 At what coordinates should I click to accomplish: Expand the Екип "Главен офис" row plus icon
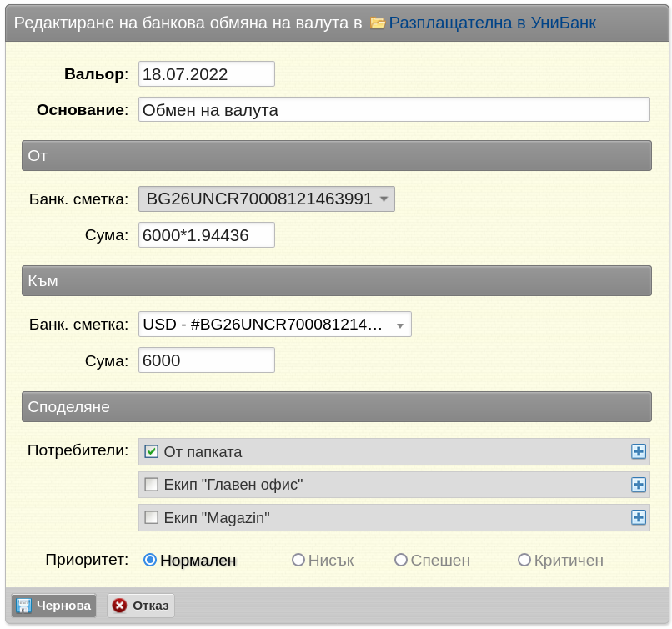639,485
